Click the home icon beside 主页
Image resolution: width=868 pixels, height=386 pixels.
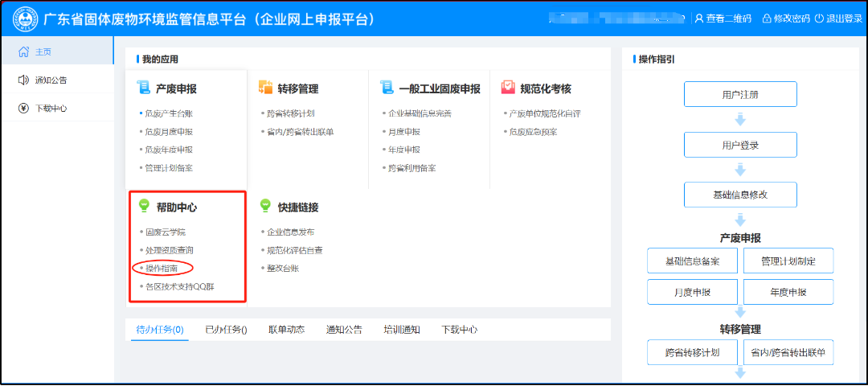[23, 52]
